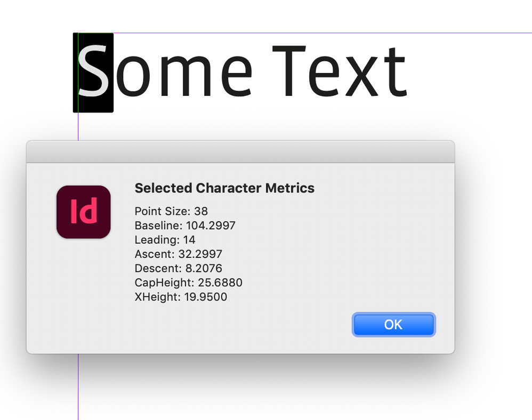Click the highlighted letter S
The width and height of the screenshot is (532, 420).
(x=94, y=71)
